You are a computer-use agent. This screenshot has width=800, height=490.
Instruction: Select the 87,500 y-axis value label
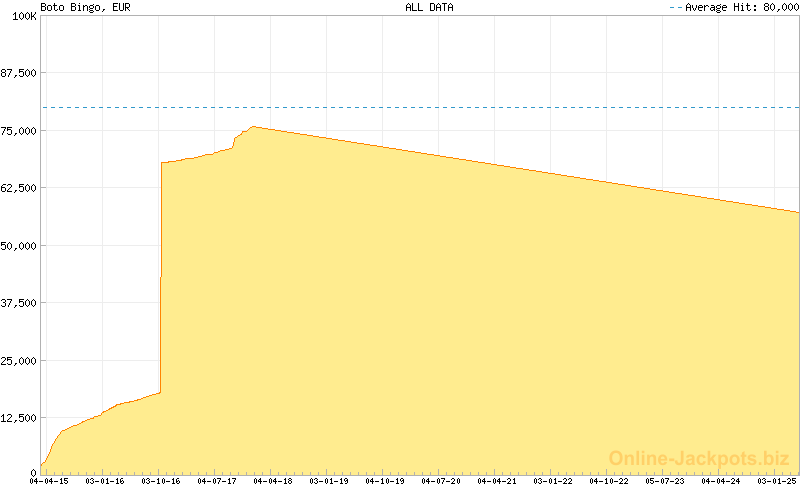point(19,73)
